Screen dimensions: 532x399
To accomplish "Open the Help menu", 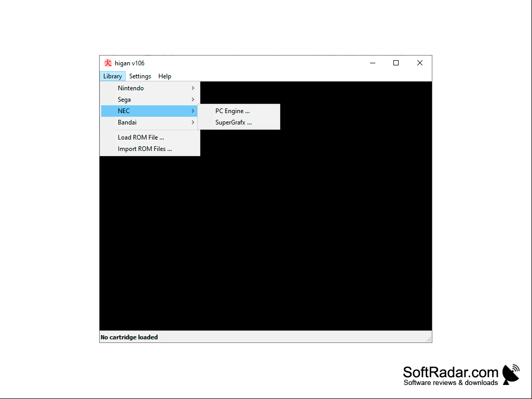I will [x=165, y=76].
